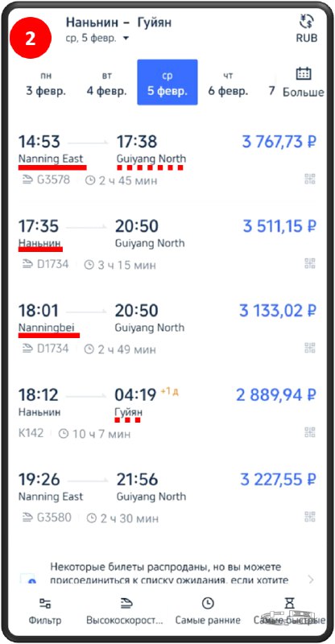
Task: Sort by Самые ранние clock icon
Action: [208, 602]
